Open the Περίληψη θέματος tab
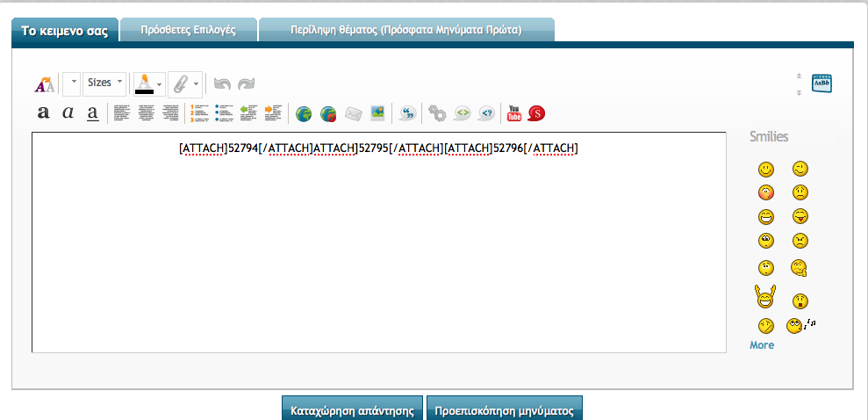This screenshot has width=868, height=420. pos(406,30)
